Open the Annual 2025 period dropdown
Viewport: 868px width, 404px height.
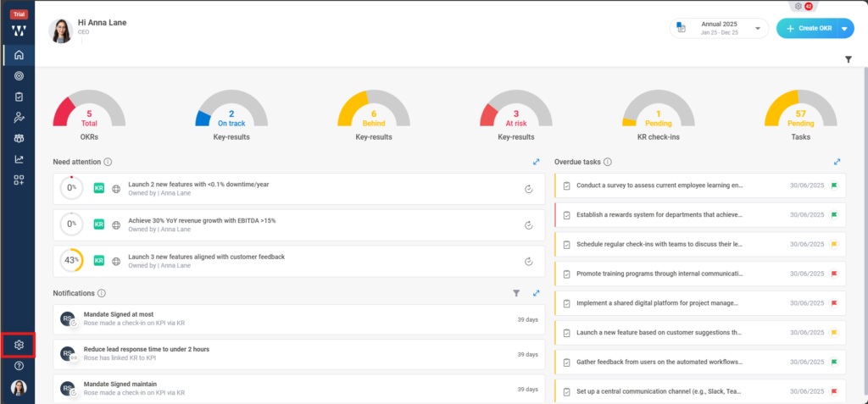pyautogui.click(x=720, y=28)
